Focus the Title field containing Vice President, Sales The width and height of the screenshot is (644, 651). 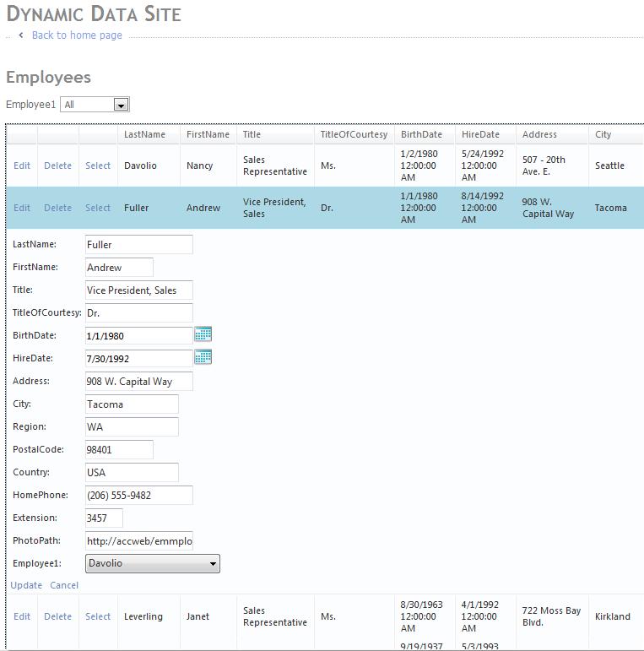click(139, 290)
